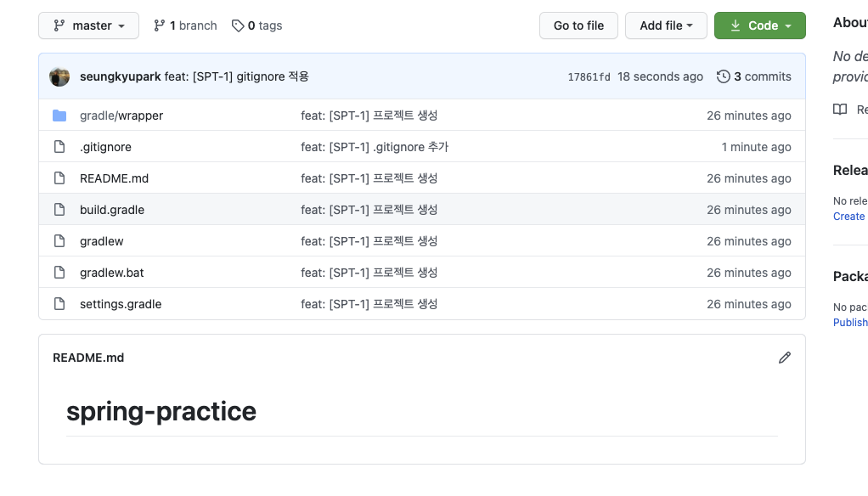
Task: Open the gradle/wrapper folder
Action: point(121,116)
